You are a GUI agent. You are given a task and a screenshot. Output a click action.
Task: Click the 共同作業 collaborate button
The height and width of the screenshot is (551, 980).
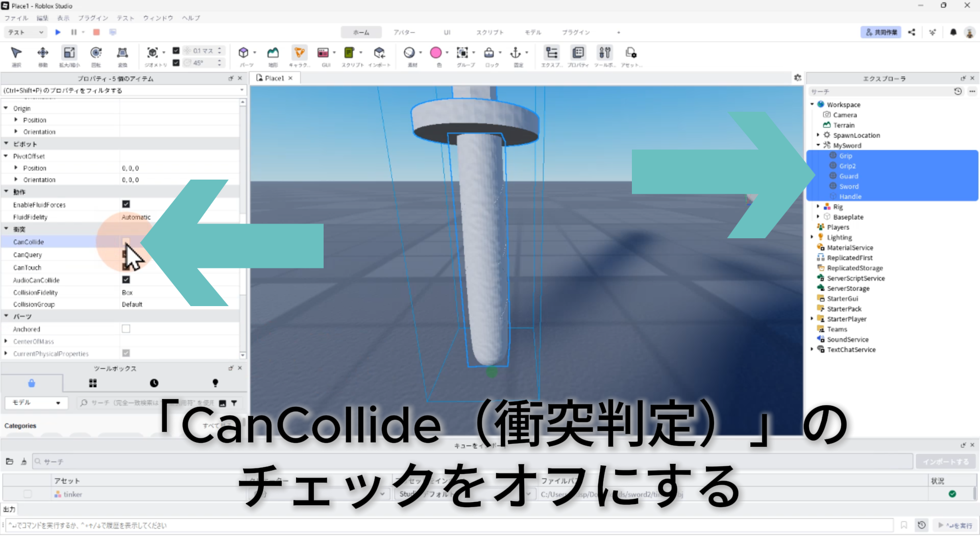(x=880, y=32)
